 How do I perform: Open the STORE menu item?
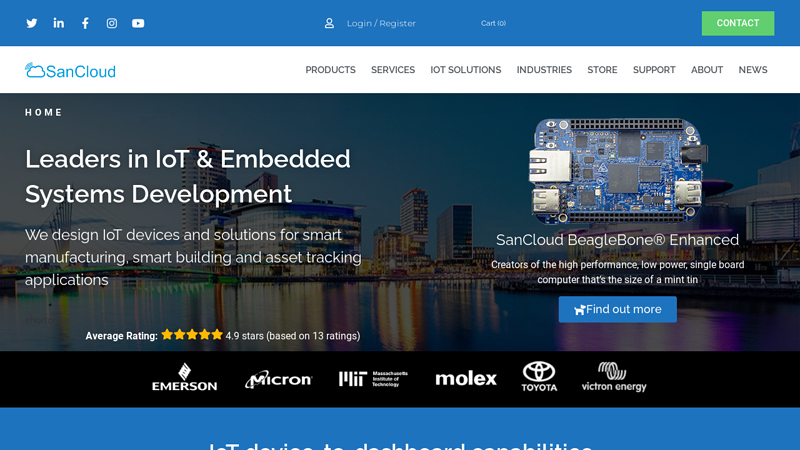click(602, 70)
